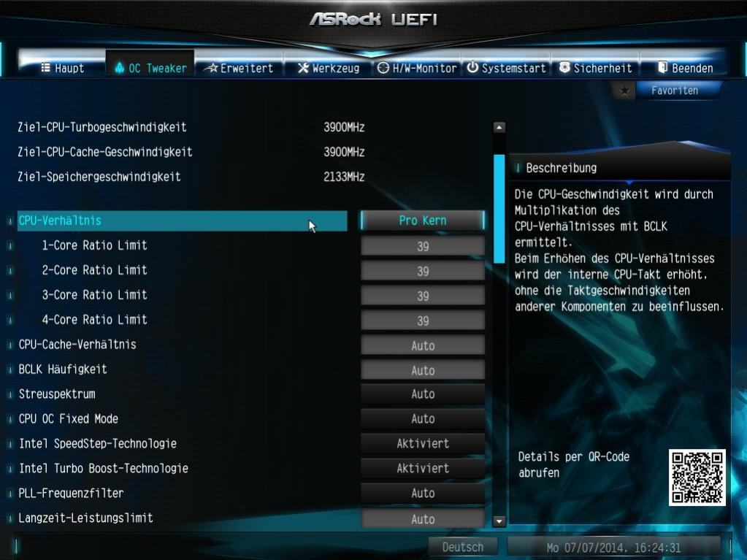Click the scroll up arrow of settings list
The width and height of the screenshot is (747, 560).
[x=499, y=127]
